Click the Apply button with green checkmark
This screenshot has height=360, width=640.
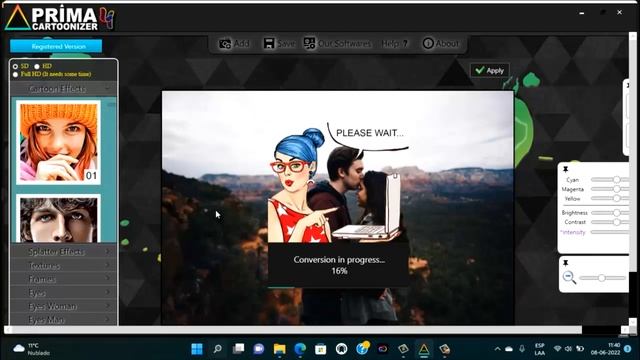pyautogui.click(x=490, y=71)
